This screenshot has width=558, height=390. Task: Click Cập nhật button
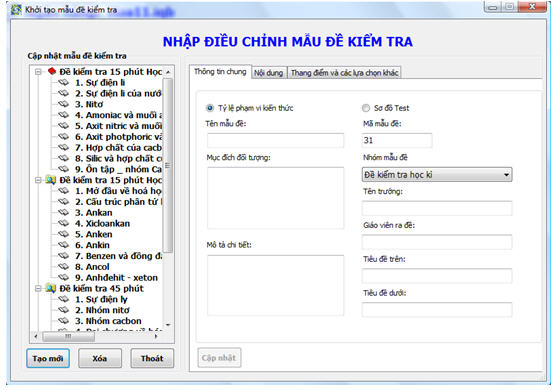point(219,358)
